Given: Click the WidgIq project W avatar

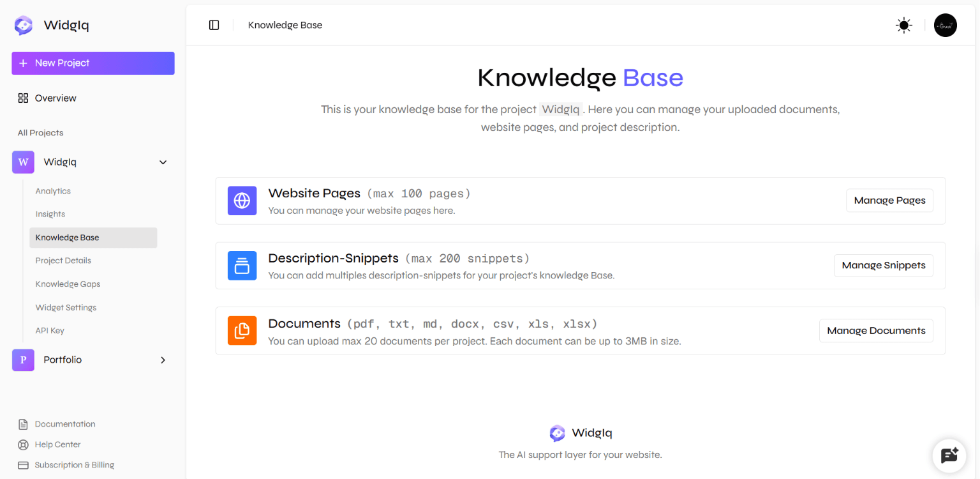Looking at the screenshot, I should 23,162.
